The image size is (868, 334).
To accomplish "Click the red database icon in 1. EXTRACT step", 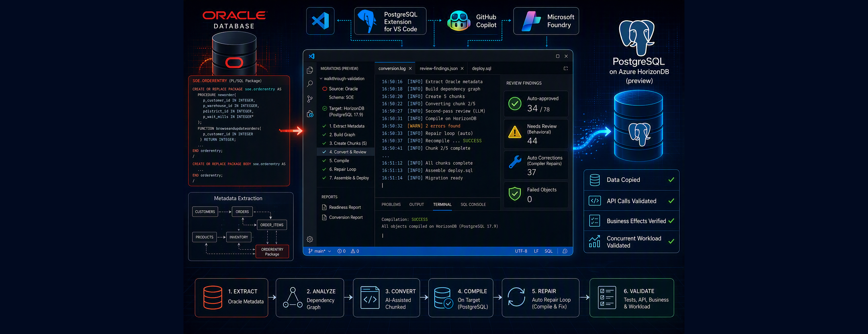I will pos(213,297).
